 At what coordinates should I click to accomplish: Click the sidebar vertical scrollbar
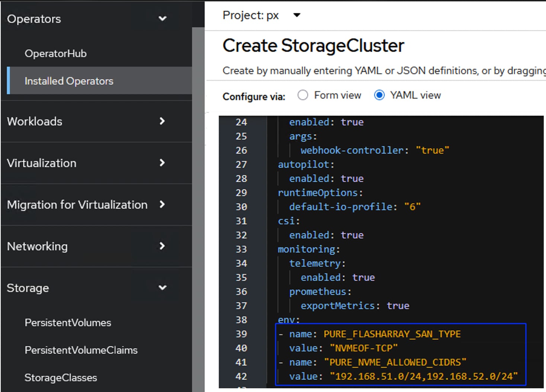(x=198, y=208)
